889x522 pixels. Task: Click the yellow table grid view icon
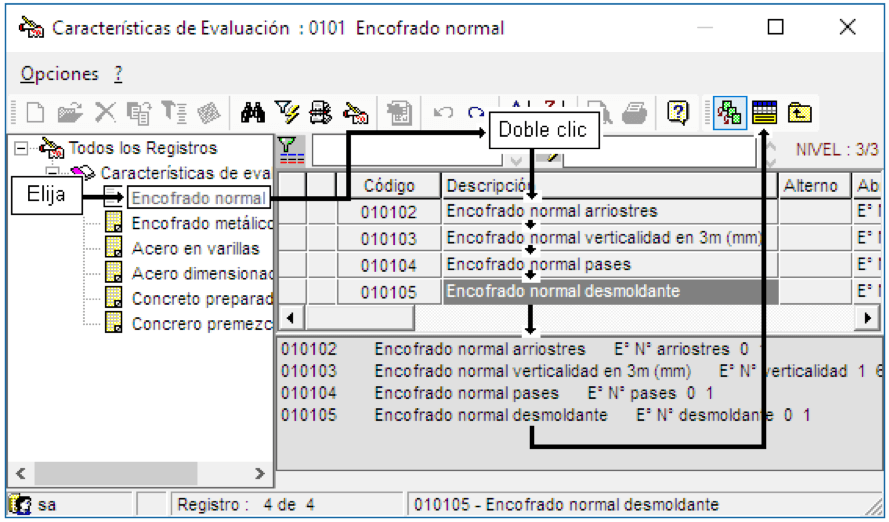[764, 113]
